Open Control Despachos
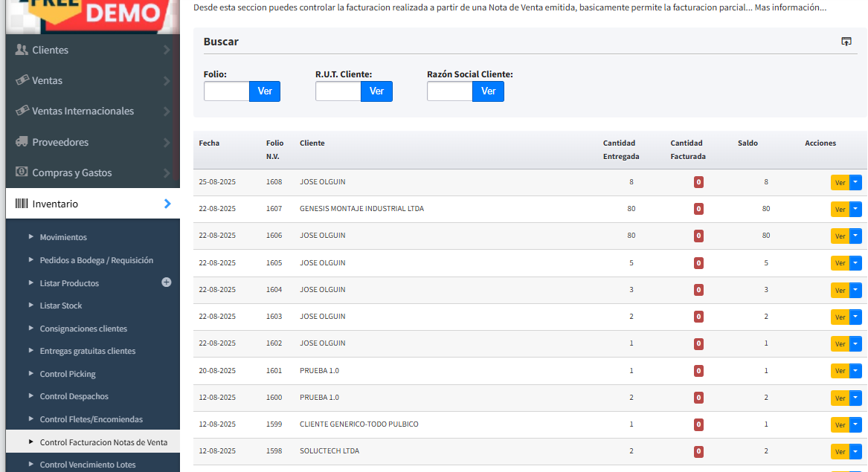This screenshot has height=472, width=868. 74,396
